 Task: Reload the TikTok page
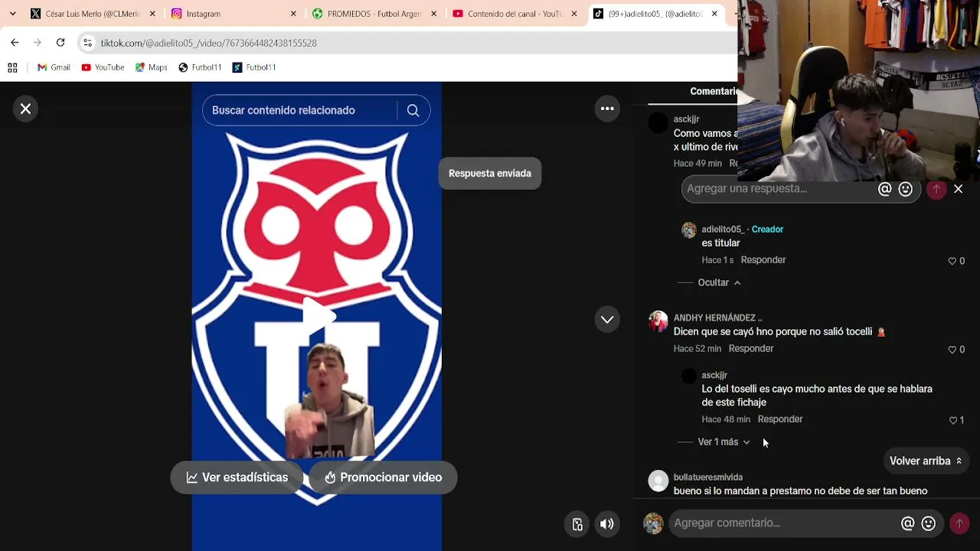click(60, 43)
